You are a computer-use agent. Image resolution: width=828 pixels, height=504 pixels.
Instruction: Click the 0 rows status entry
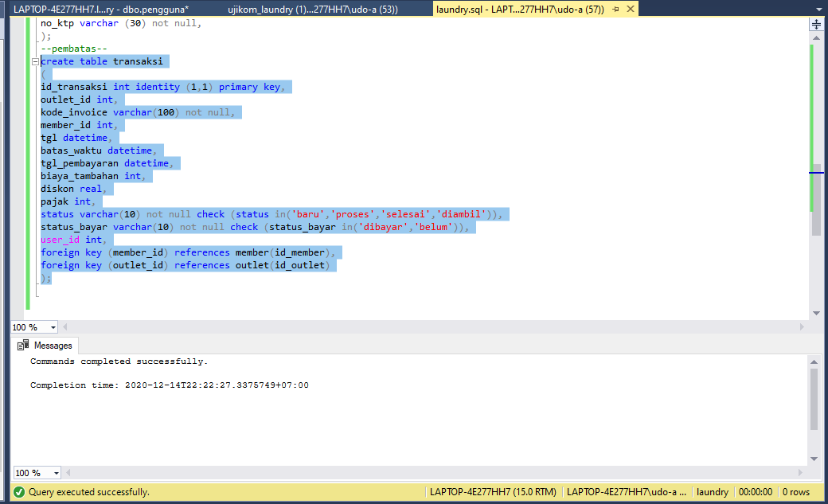click(796, 492)
